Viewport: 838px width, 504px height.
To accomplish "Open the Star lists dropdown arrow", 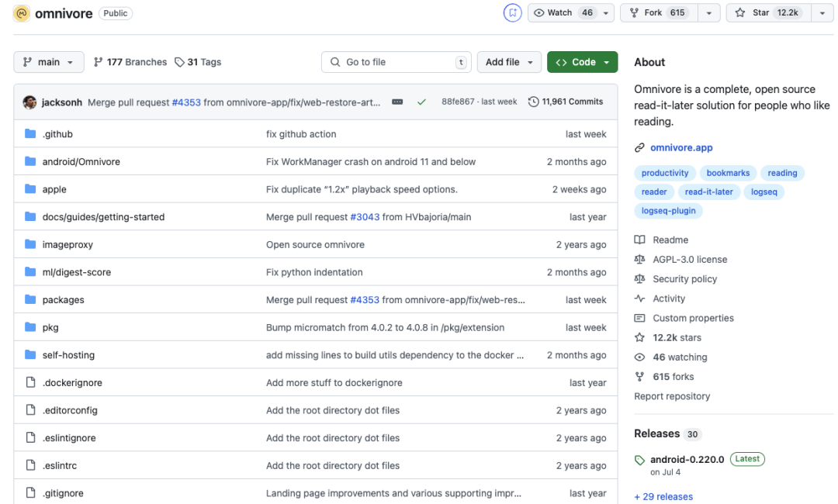I will pos(822,13).
